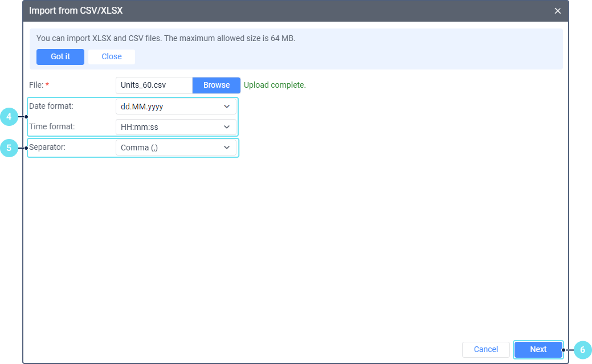Click the 'Date format:' label
Image resolution: width=592 pixels, height=364 pixels.
pos(51,106)
